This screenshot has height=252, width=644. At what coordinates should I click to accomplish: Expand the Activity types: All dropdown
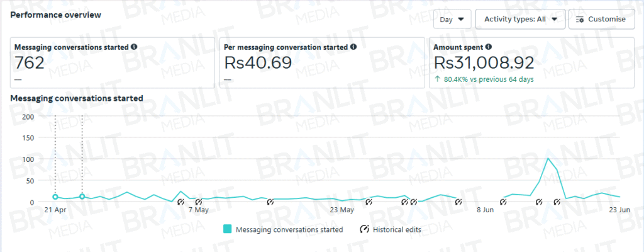(x=520, y=19)
